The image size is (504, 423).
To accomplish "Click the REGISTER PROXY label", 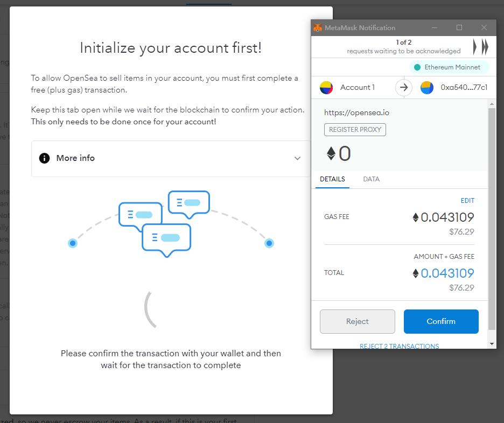I will [x=355, y=130].
